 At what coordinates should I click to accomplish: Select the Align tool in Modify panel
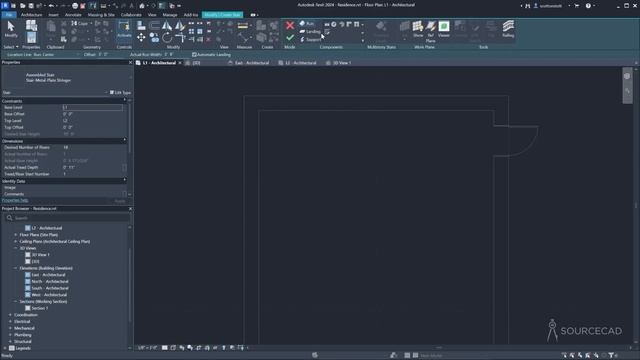coord(141,26)
